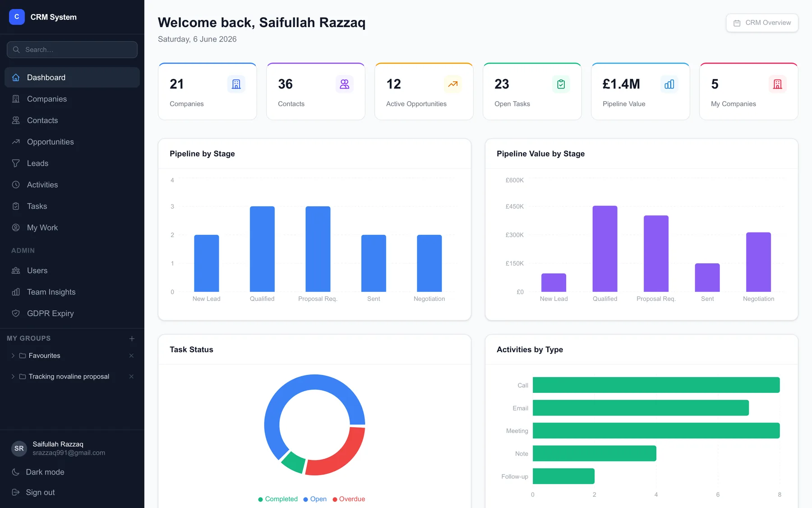Open Activities from sidebar
Image resolution: width=812 pixels, height=508 pixels.
tap(72, 185)
